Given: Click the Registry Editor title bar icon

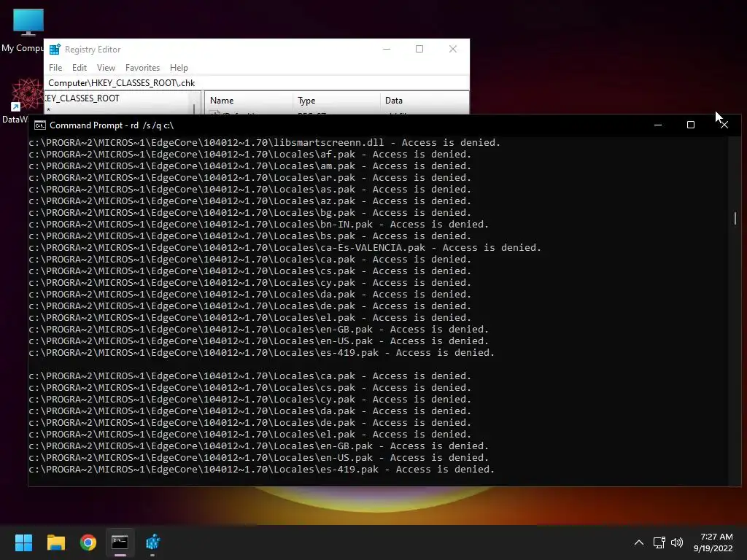Looking at the screenshot, I should 55,50.
